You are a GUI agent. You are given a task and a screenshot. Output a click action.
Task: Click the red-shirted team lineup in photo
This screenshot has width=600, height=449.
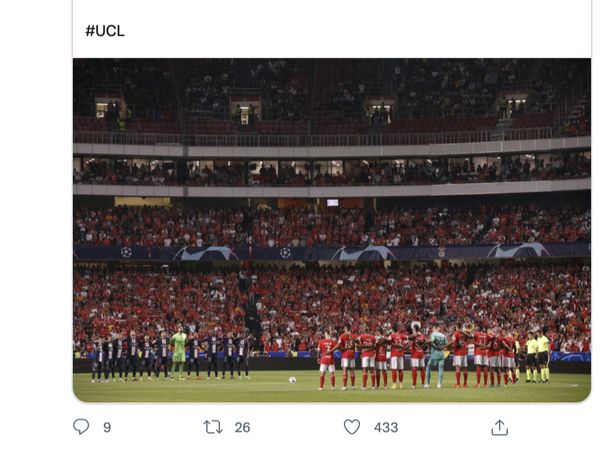point(400,358)
